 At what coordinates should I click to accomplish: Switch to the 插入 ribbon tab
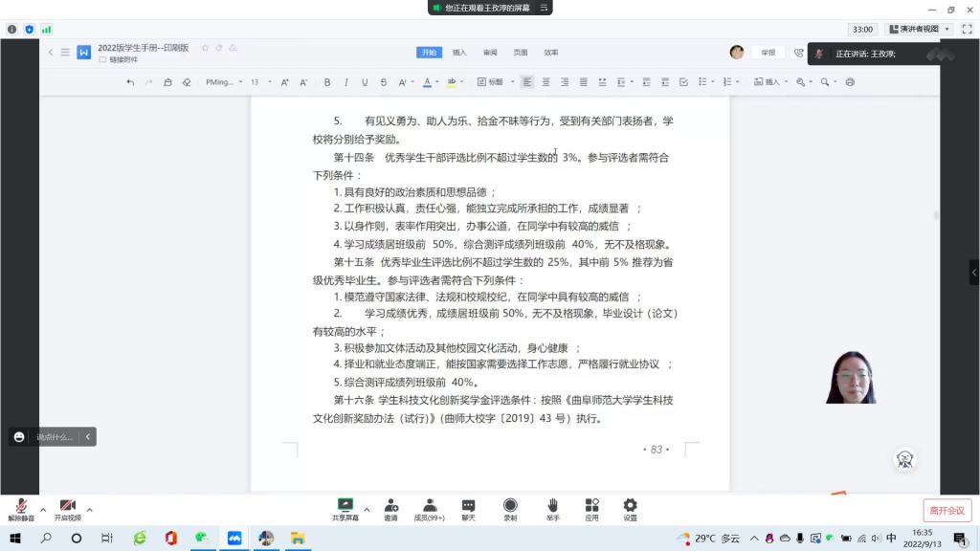pyautogui.click(x=459, y=52)
